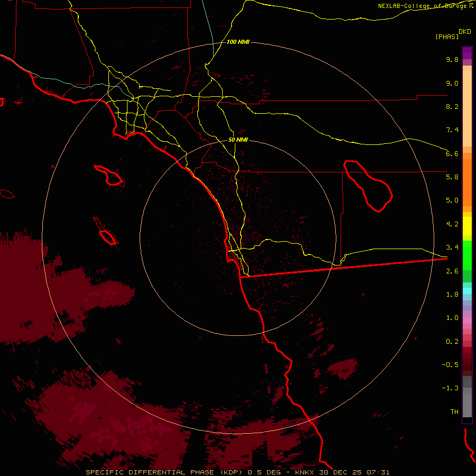Select the 9.8 scale value

tap(452, 59)
